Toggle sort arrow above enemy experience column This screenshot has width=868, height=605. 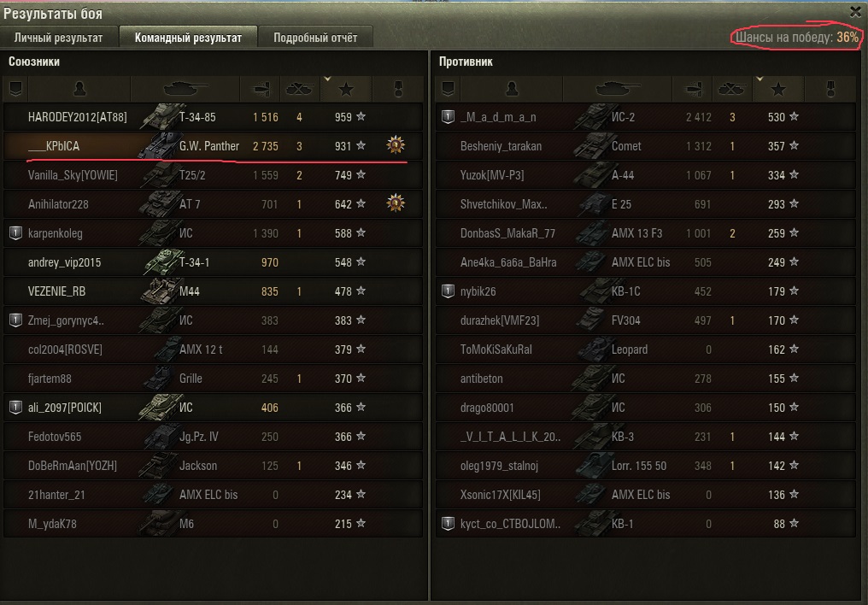coord(760,79)
